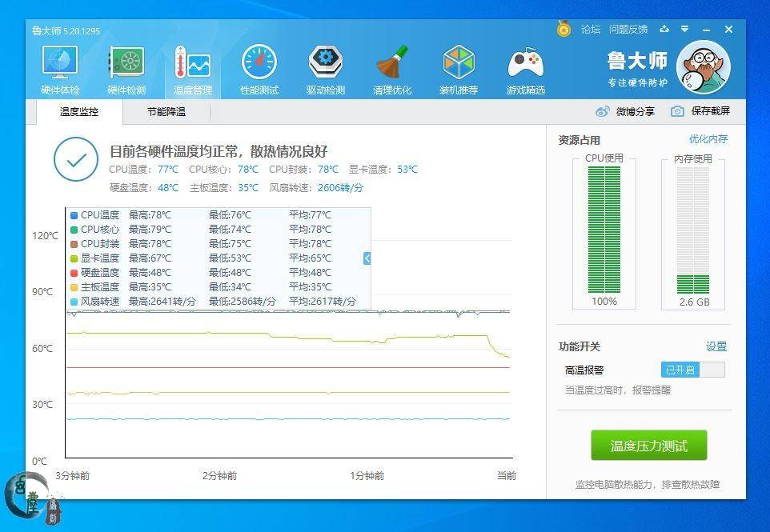Screen dimensions: 770x532
Task: Click the gold medal icon in title bar
Action: [x=563, y=29]
